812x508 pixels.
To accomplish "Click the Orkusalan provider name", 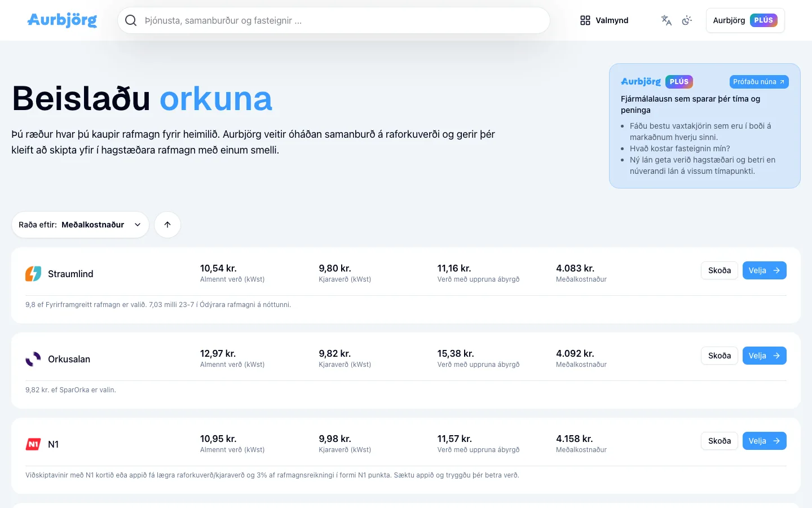I will tap(69, 359).
